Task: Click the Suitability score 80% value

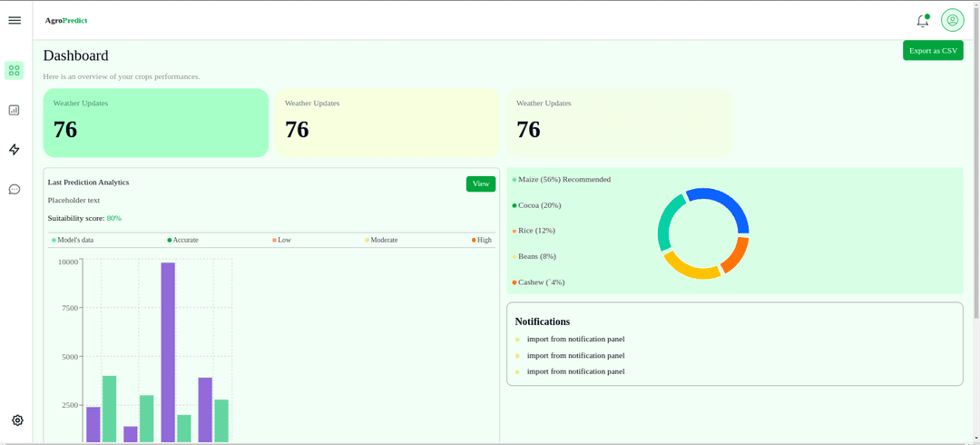Action: [x=113, y=219]
